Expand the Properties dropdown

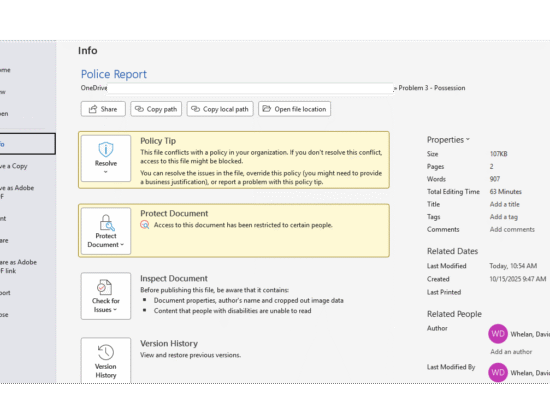click(448, 140)
